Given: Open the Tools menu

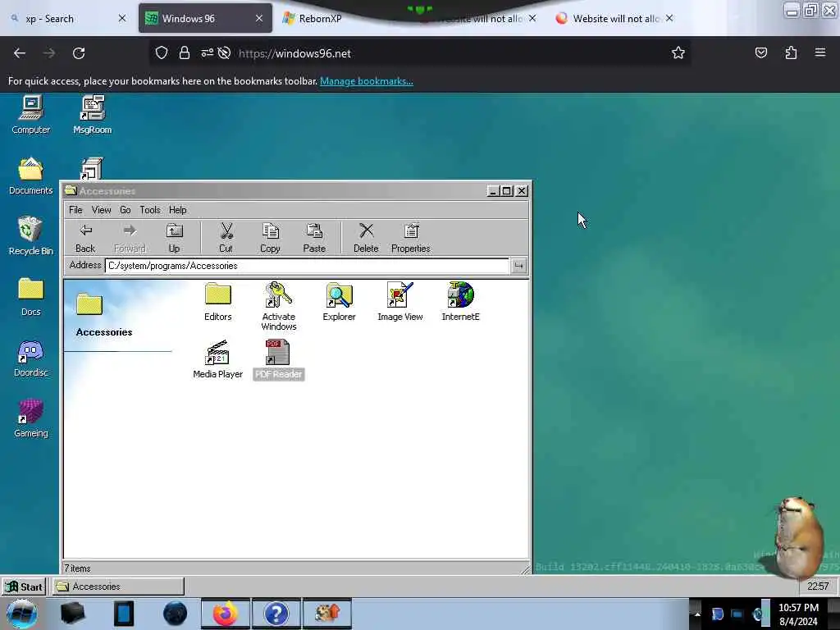Looking at the screenshot, I should pos(150,210).
